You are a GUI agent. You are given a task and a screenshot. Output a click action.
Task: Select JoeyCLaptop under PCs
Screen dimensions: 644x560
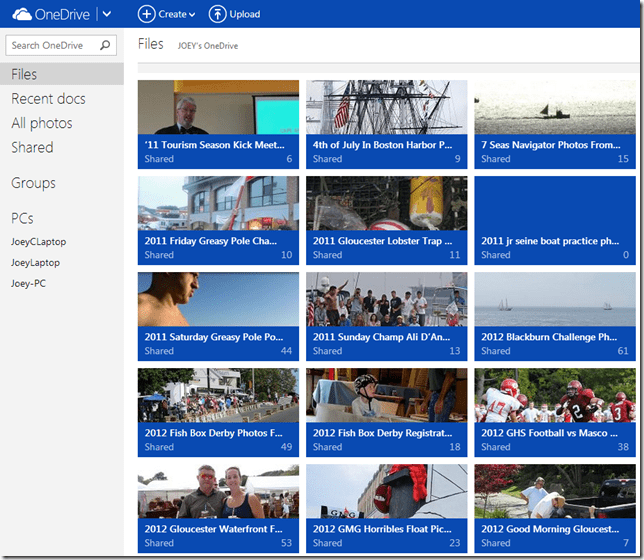pyautogui.click(x=39, y=241)
